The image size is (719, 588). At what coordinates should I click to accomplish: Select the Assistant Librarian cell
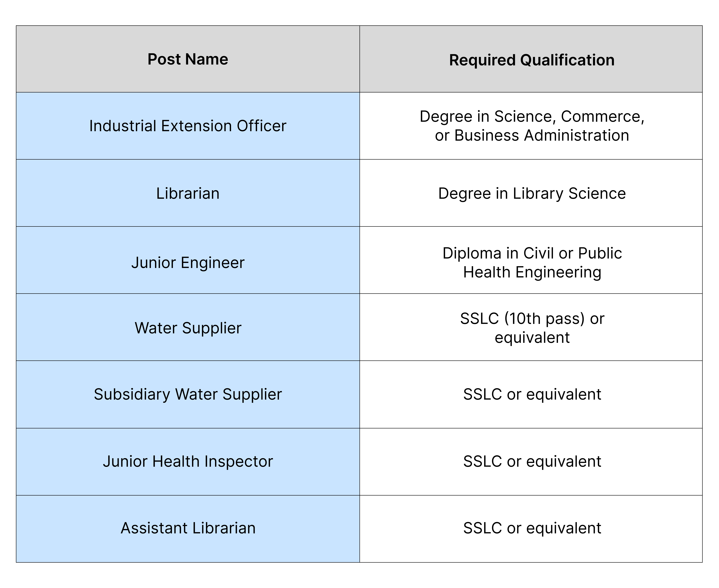click(x=188, y=528)
